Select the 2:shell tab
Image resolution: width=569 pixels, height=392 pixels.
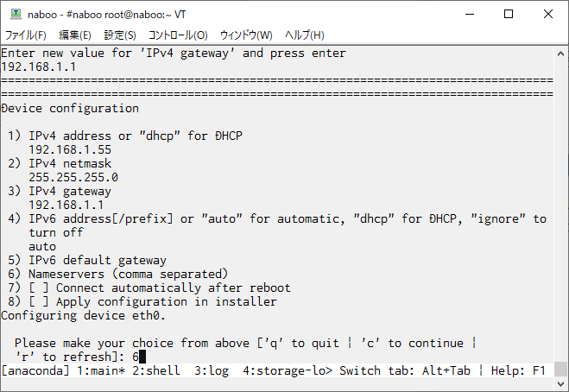tap(156, 370)
